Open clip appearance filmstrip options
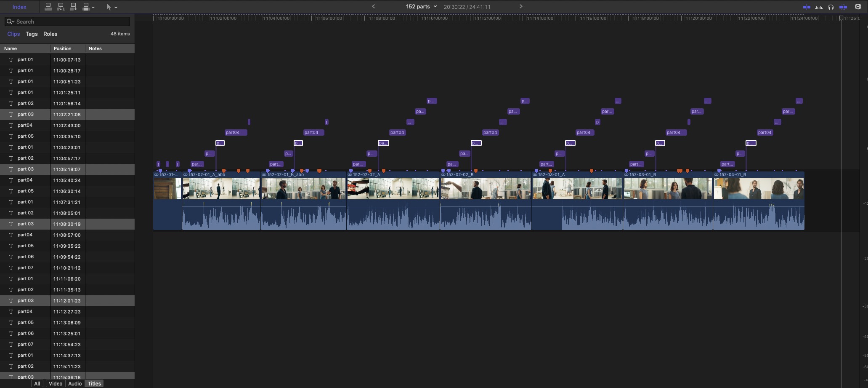This screenshot has height=388, width=868. click(x=858, y=7)
